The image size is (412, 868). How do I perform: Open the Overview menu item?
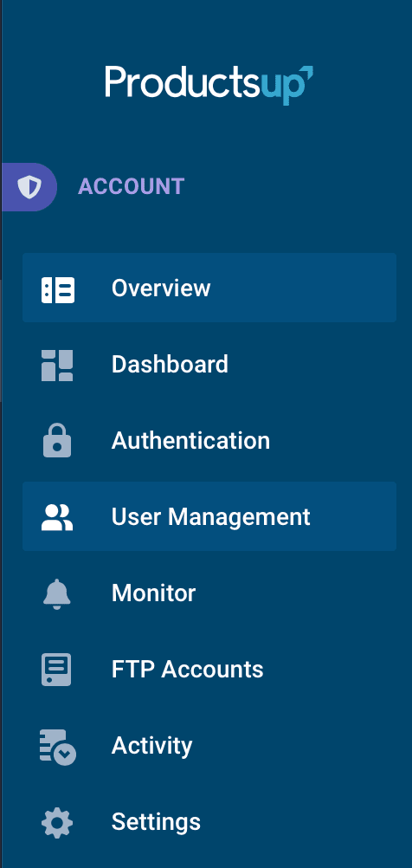click(209, 288)
